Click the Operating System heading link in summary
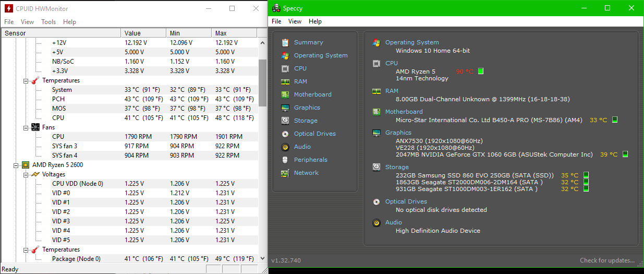Image resolution: width=644 pixels, height=274 pixels. pyautogui.click(x=412, y=42)
